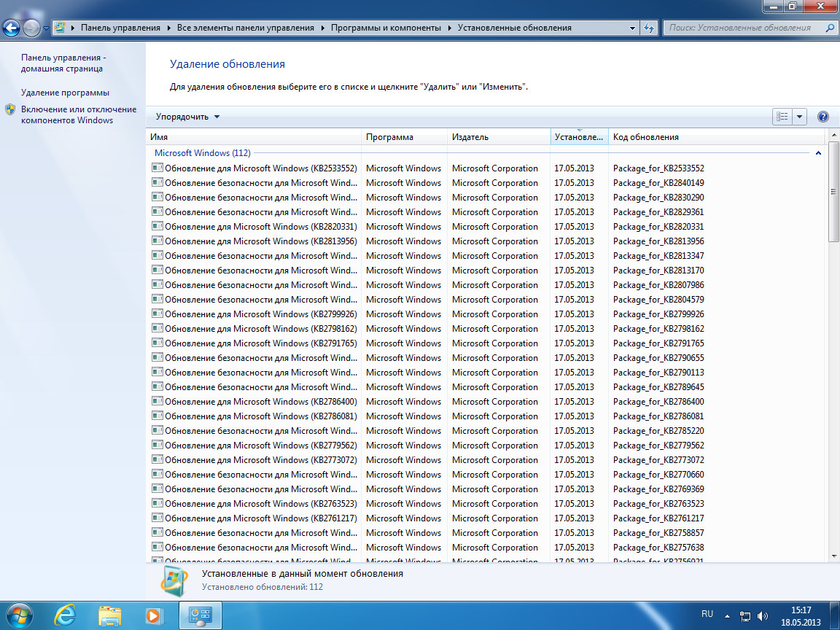
Task: Open 'Удаление программы' sidebar link
Action: (x=65, y=93)
